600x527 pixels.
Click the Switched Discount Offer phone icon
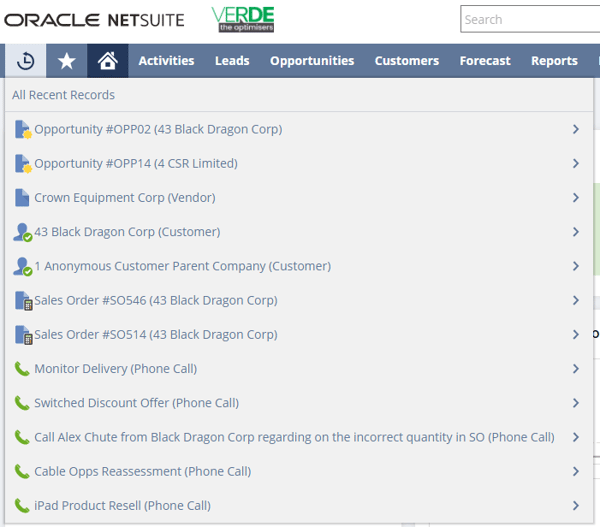[x=22, y=403]
